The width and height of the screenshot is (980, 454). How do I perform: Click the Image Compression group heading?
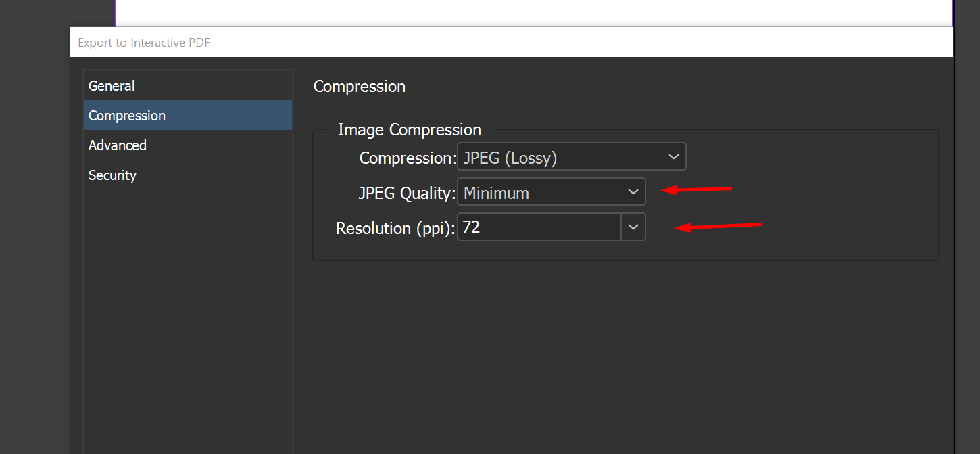coord(409,130)
